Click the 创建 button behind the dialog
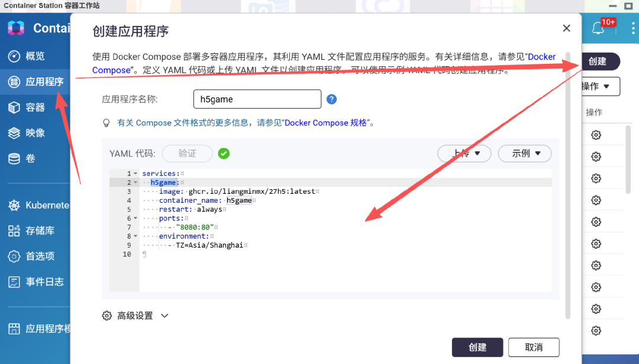 (x=601, y=61)
